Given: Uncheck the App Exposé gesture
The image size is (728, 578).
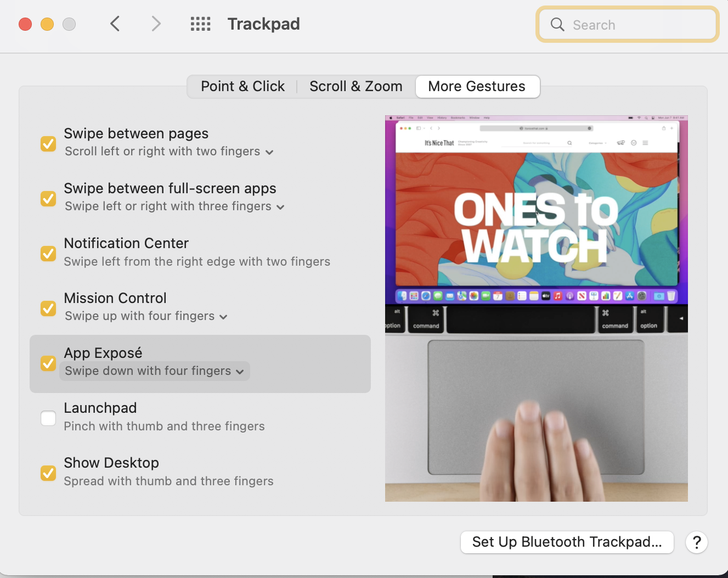Looking at the screenshot, I should 48,363.
